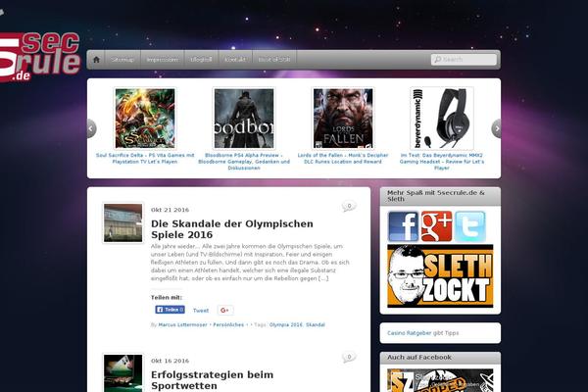Open the Lords of the Fallen DLC Runes link
588x392 pixels.
pos(343,159)
